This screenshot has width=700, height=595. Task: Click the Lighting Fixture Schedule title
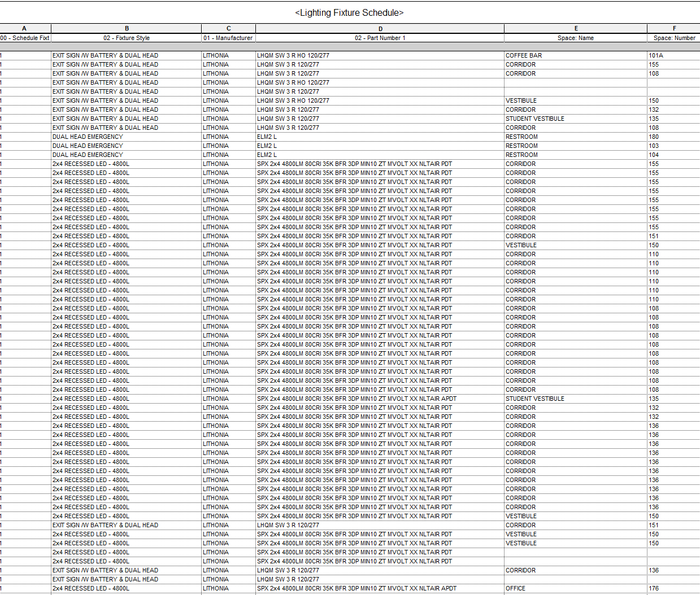click(x=350, y=12)
